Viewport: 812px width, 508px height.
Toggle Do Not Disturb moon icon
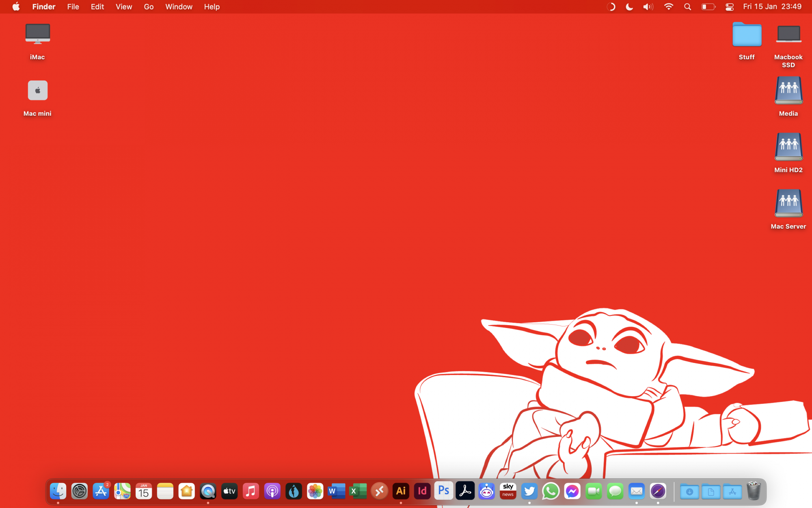629,7
